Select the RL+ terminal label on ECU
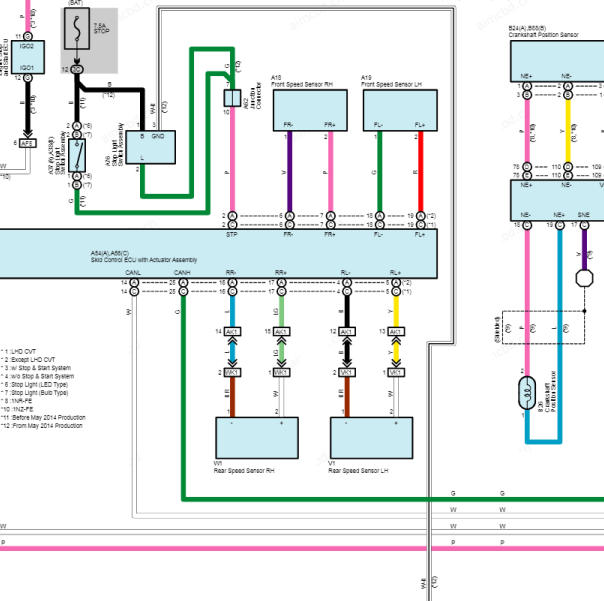Image resolution: width=604 pixels, height=601 pixels. click(x=396, y=273)
